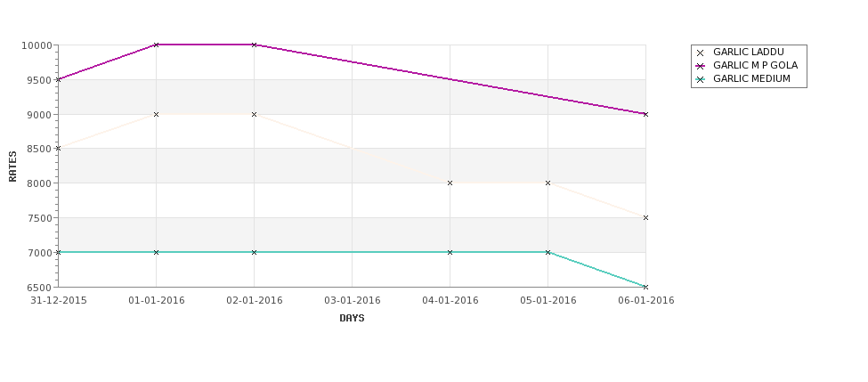Select the GARLIC M P GOLA legend label
The height and width of the screenshot is (382, 868).
click(x=755, y=66)
